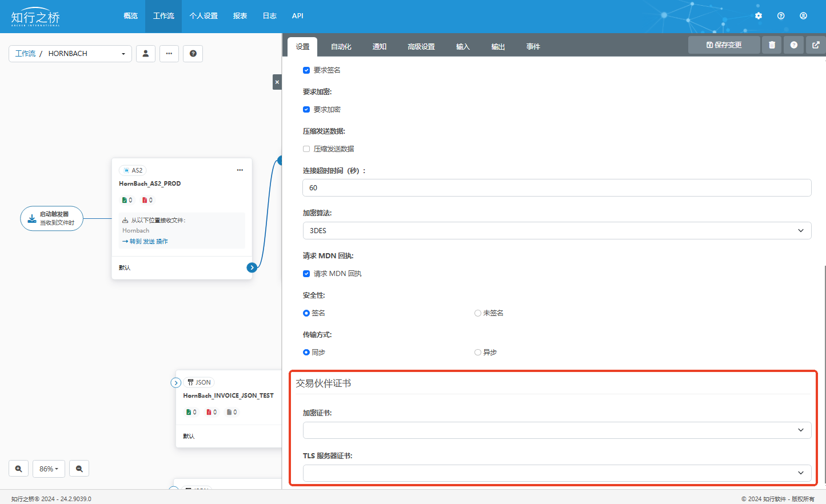Open connector in new window icon
826x504 pixels.
[x=816, y=45]
